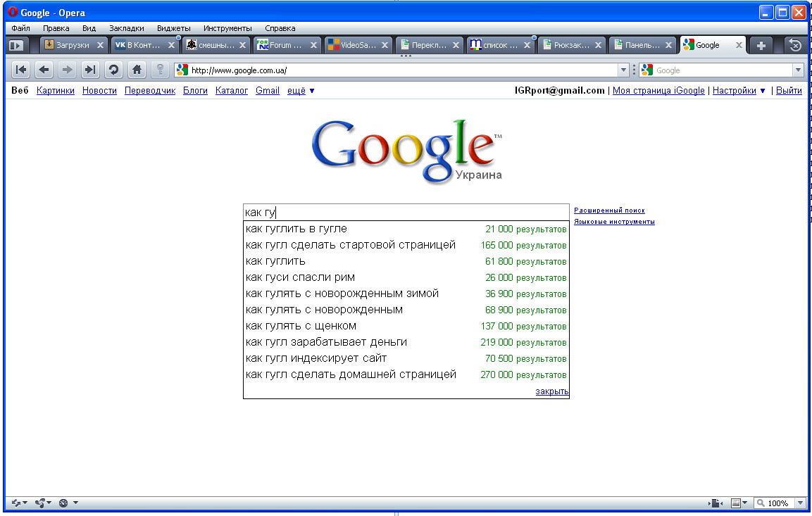Open the Картинки link in Google bar
Viewport: 812px width, 516px height.
[56, 90]
